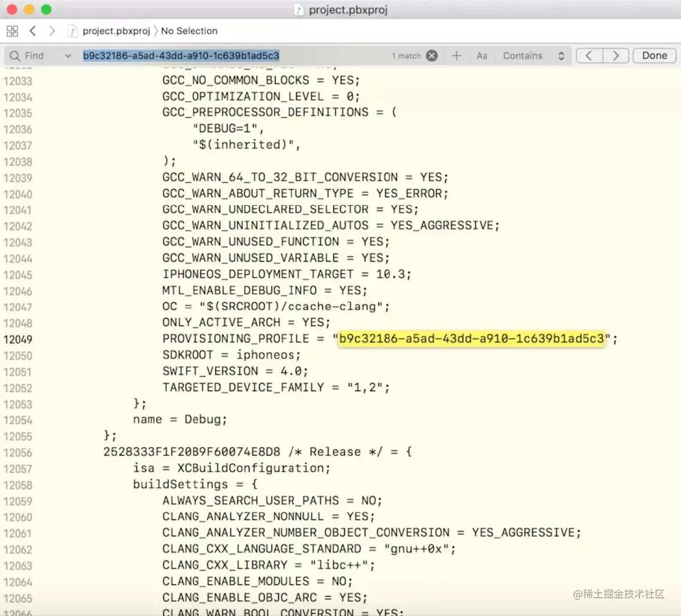Click the CLANG_ENABLE_OBJC_ARC = YES line
The width and height of the screenshot is (681, 616).
(264, 598)
